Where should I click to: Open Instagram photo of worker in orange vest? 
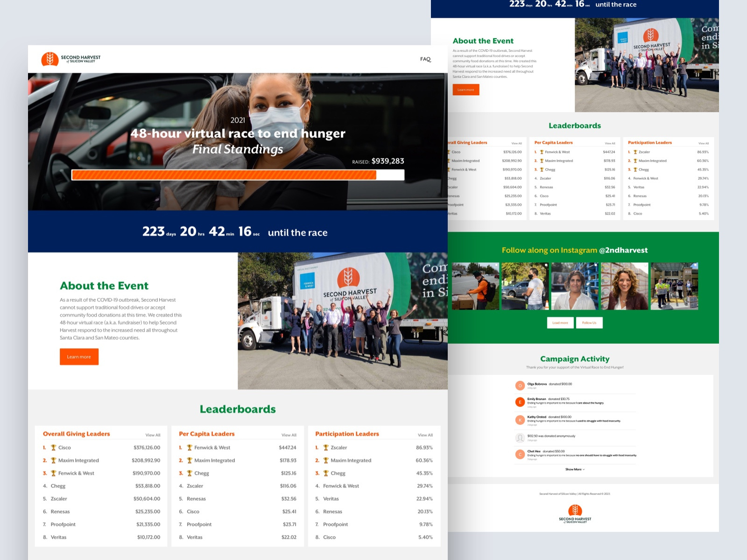[475, 286]
